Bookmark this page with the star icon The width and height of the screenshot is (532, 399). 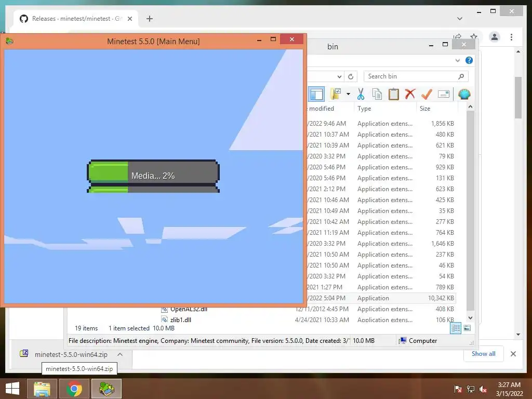point(474,36)
